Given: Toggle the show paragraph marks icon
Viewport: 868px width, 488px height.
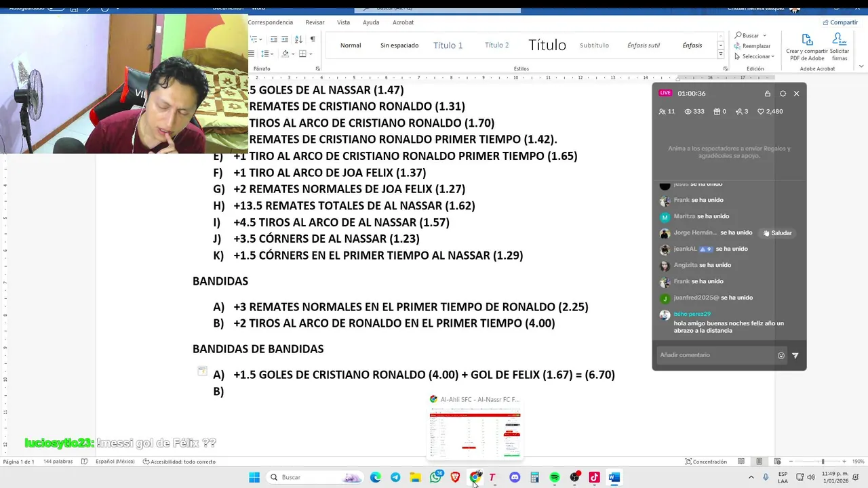Looking at the screenshot, I should coord(313,39).
